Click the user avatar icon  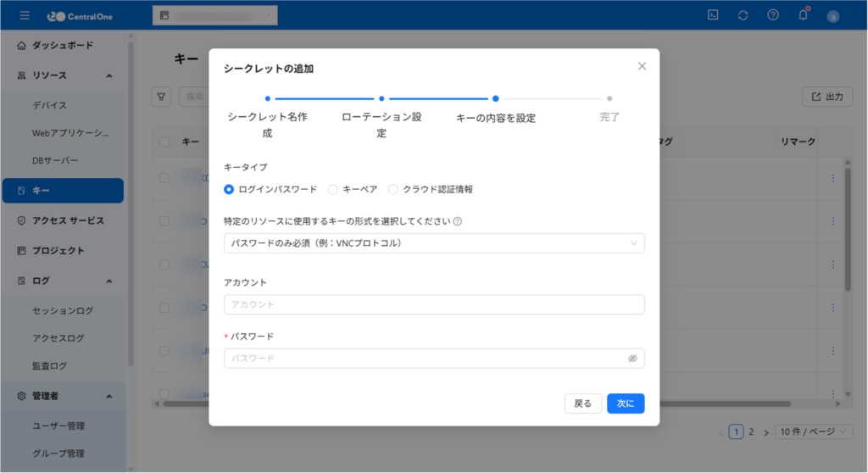coord(833,16)
